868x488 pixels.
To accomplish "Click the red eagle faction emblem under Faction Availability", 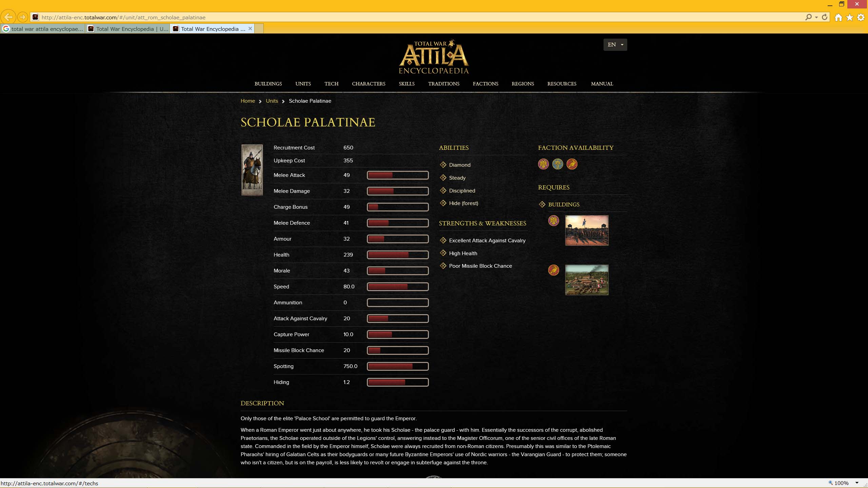I will tap(572, 164).
